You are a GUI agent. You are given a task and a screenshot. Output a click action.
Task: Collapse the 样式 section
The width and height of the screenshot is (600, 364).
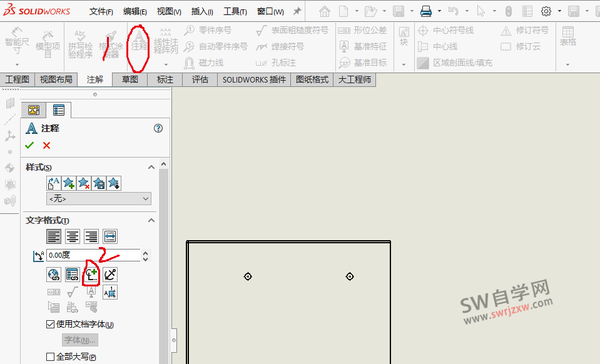[x=151, y=167]
